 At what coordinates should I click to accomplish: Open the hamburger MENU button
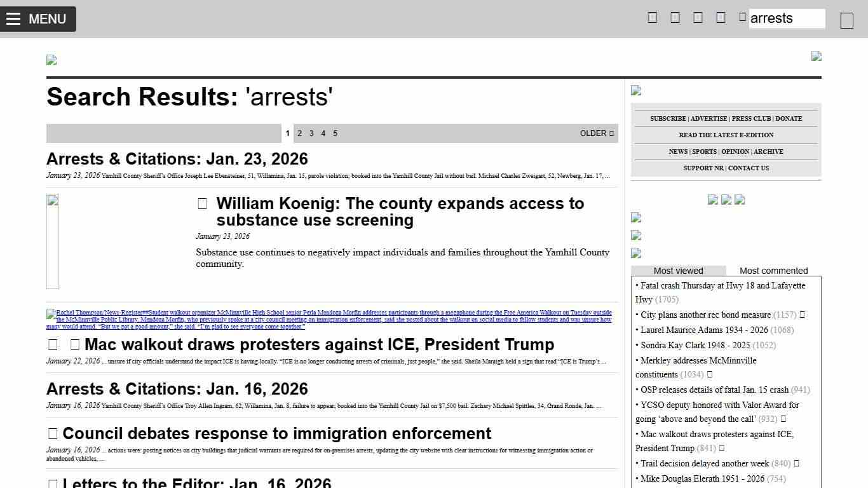point(38,19)
